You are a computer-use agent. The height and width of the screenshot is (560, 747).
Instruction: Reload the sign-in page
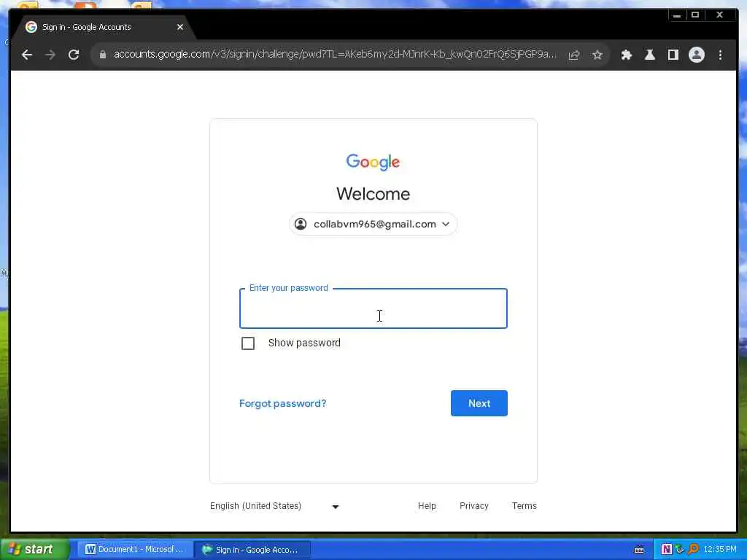[74, 55]
